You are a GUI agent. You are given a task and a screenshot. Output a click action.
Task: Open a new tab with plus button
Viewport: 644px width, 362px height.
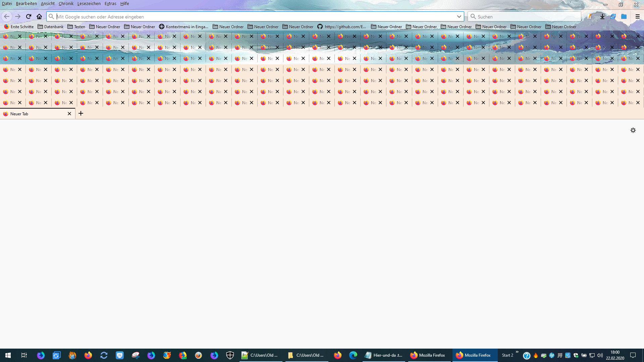click(81, 114)
